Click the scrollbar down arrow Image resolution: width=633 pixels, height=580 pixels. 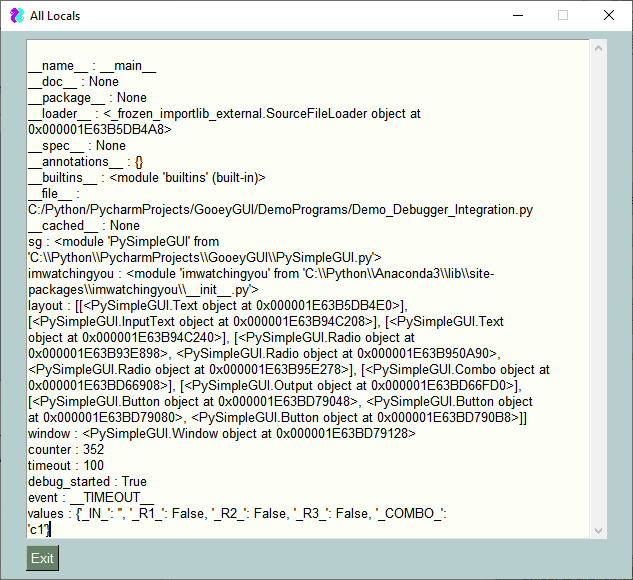click(x=598, y=530)
